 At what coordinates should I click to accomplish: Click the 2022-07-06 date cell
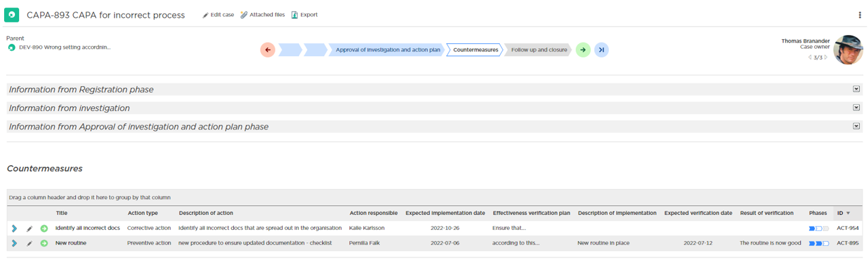pyautogui.click(x=445, y=243)
